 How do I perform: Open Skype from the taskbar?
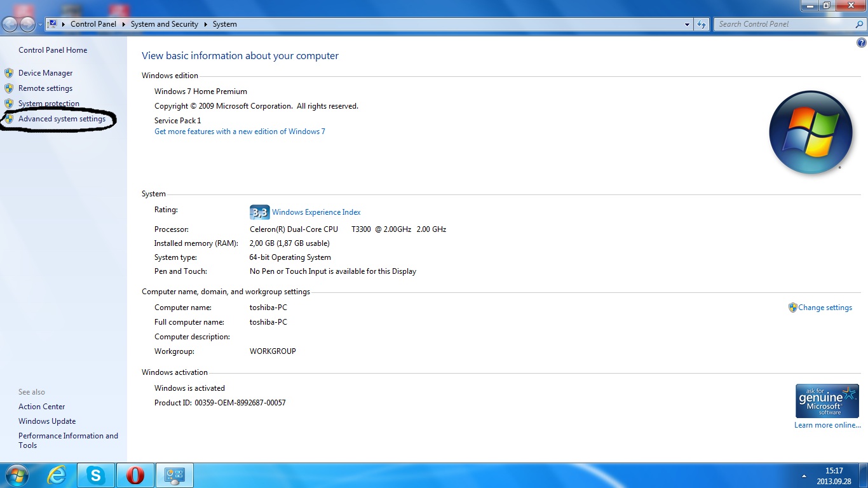click(96, 475)
